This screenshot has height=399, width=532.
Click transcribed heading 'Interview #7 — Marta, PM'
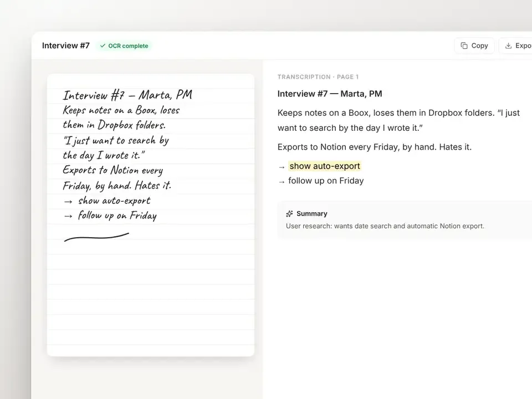tap(330, 94)
